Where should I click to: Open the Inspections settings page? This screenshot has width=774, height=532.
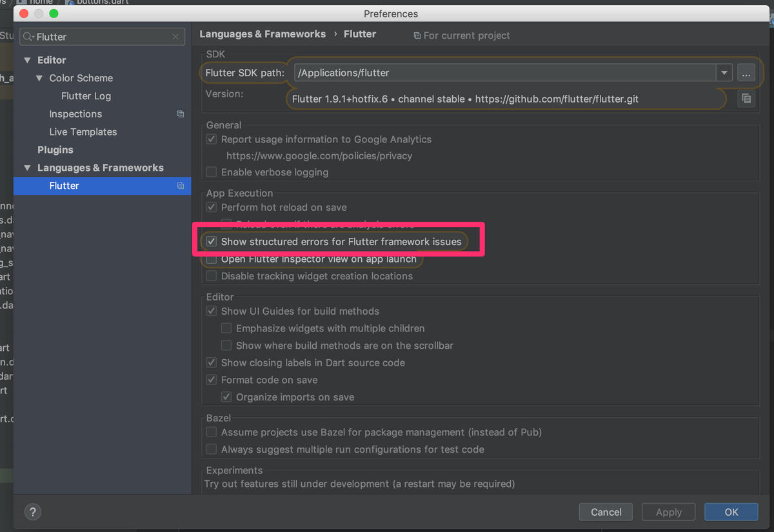coord(75,114)
